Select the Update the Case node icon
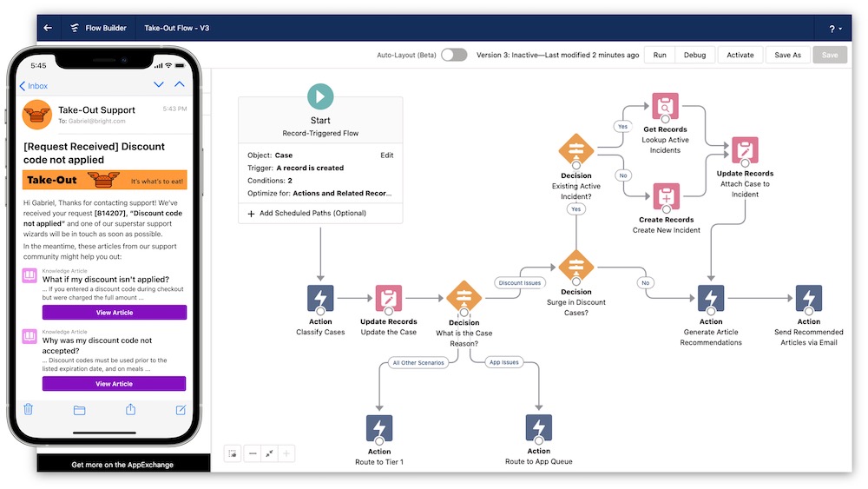 pyautogui.click(x=388, y=298)
